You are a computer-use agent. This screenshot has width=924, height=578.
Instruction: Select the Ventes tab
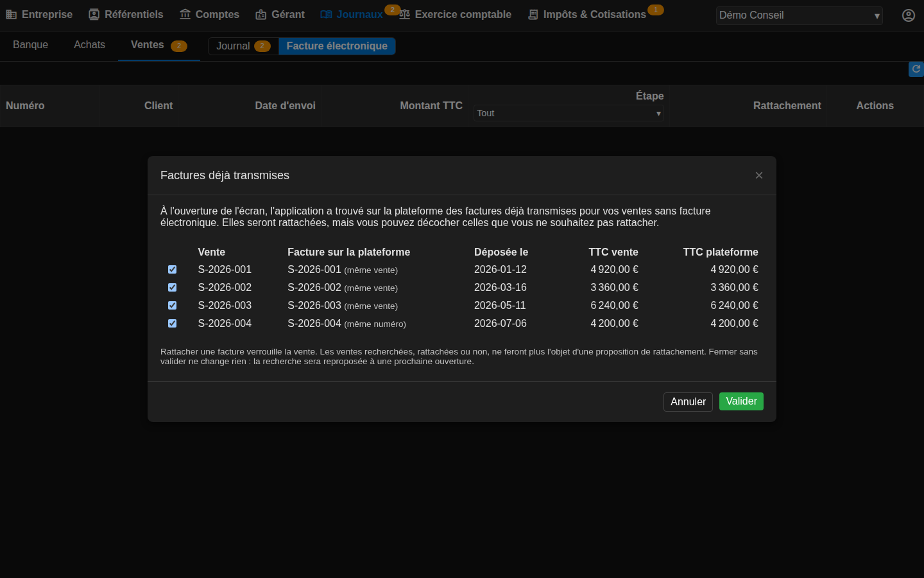click(159, 45)
